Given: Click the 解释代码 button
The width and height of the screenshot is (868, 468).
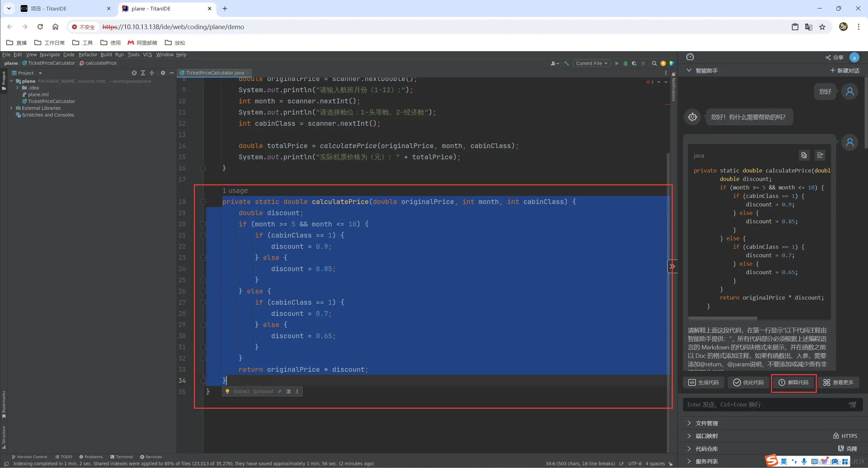Looking at the screenshot, I should [x=794, y=383].
